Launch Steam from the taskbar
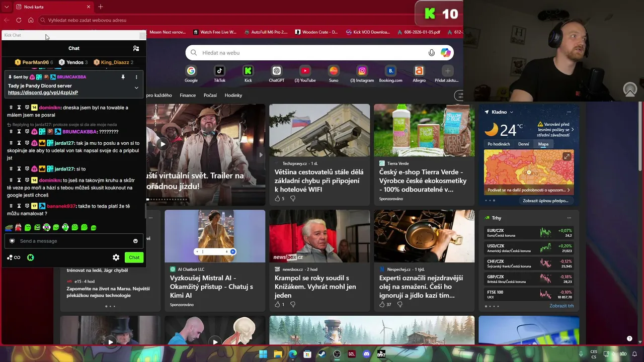 322,354
